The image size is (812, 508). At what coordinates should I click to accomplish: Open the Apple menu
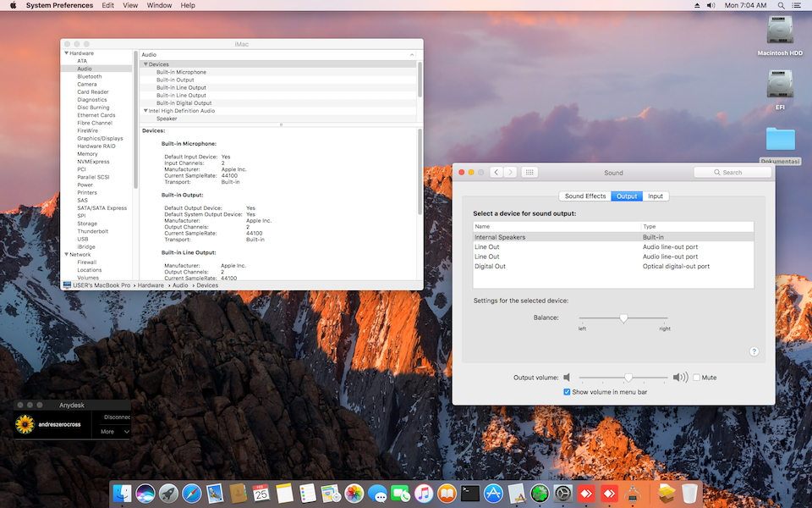[13, 5]
